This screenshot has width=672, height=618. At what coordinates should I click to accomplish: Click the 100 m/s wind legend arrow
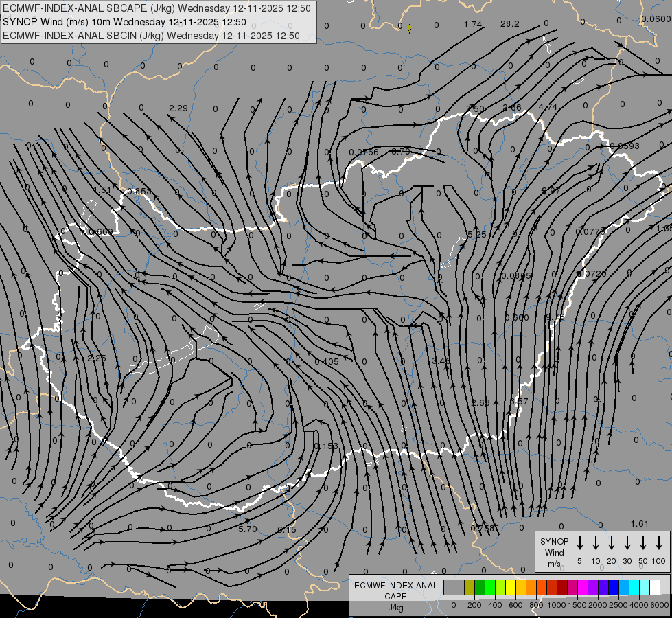[659, 543]
